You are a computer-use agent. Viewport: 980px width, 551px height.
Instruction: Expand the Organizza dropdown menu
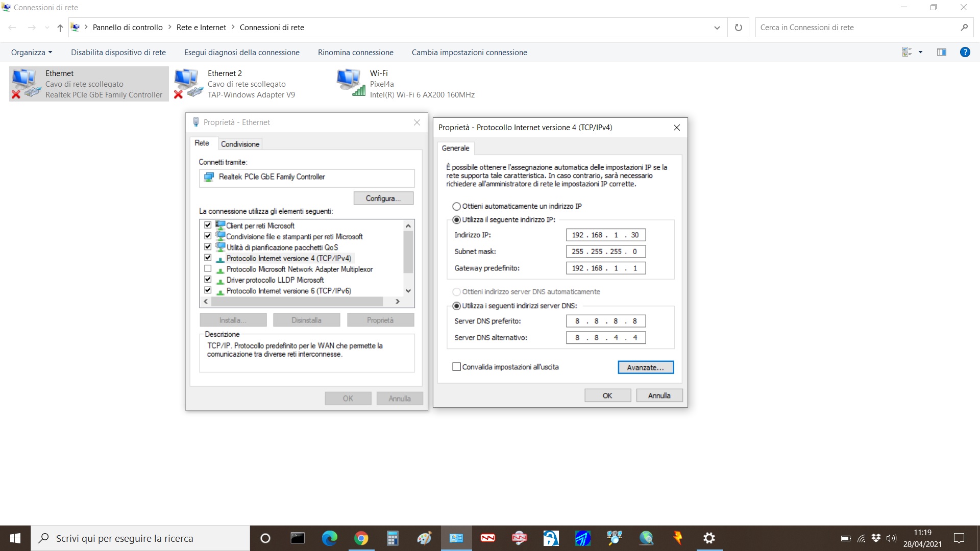point(32,52)
